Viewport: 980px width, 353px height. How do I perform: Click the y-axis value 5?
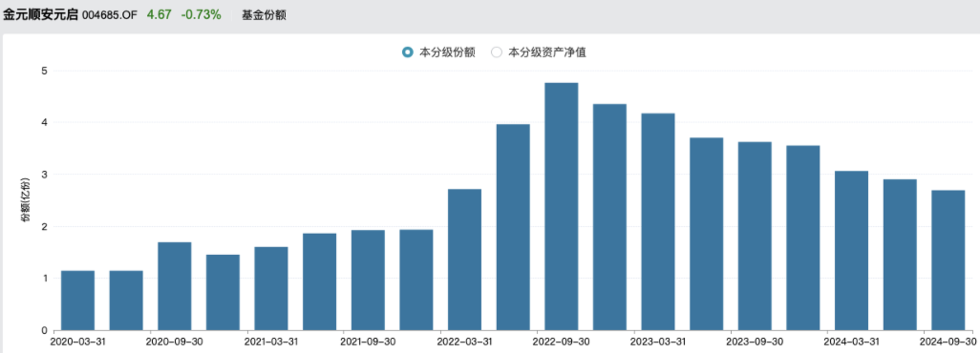(x=44, y=71)
